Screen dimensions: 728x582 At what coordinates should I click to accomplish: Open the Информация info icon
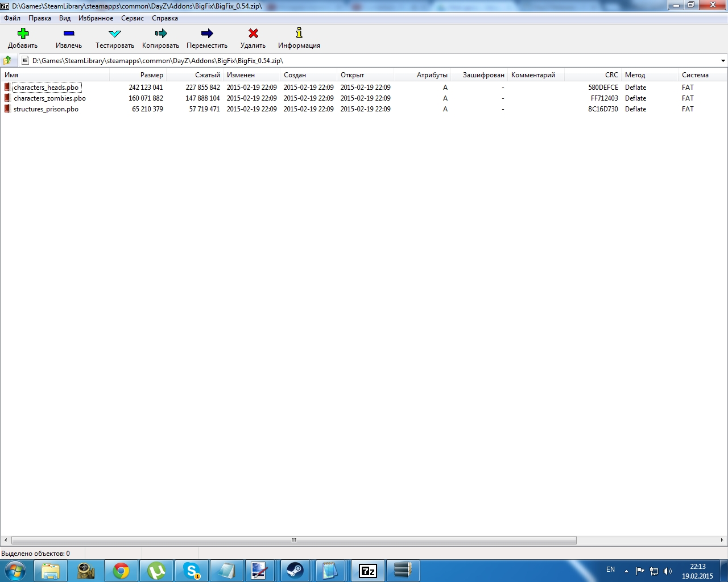299,34
